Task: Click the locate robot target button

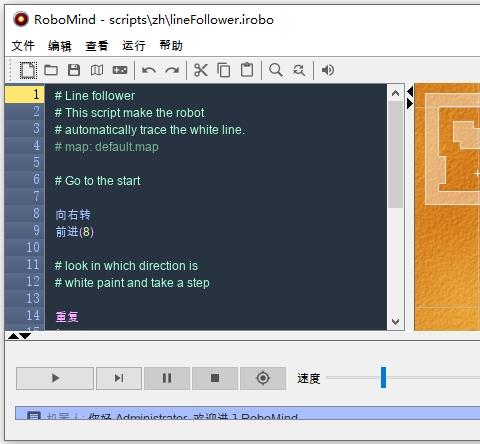Action: 263,378
